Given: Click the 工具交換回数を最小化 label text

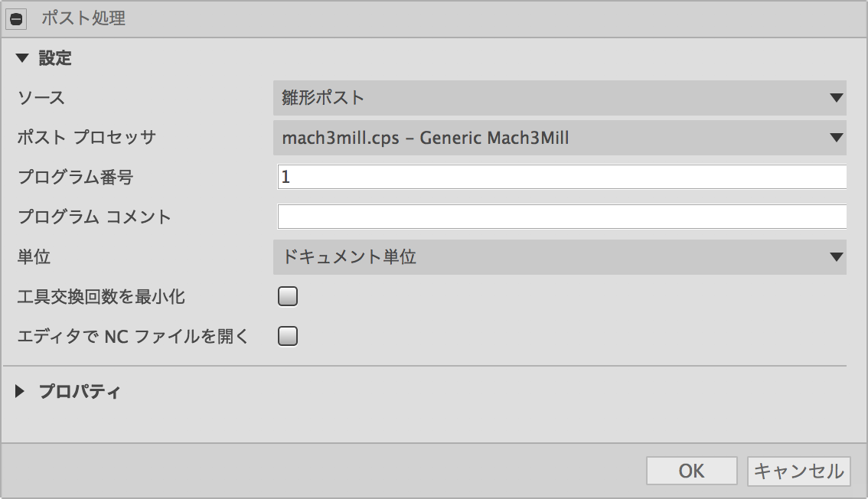Looking at the screenshot, I should coord(101,296).
